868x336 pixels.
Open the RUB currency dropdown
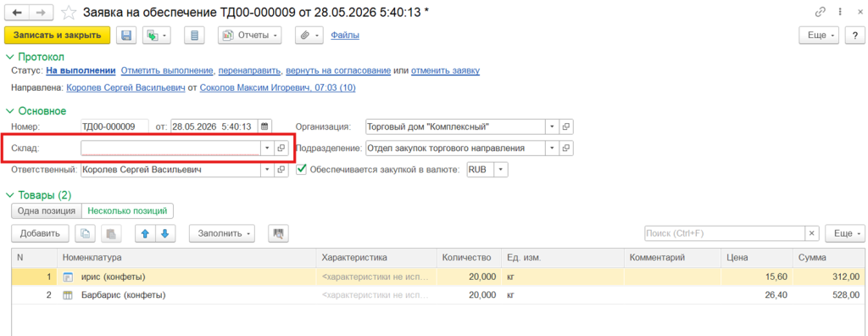[501, 170]
